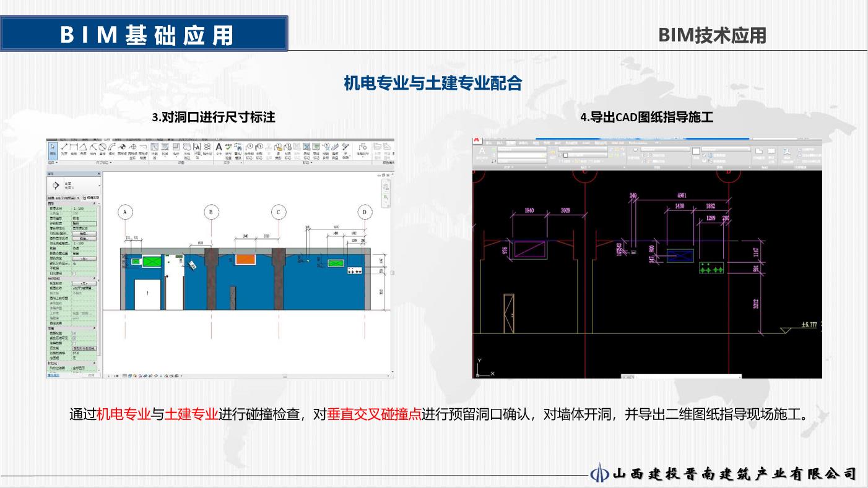Viewport: 868px width, 488px height.
Task: Expand the Select panel dropdown in Revit
Action: (x=53, y=163)
